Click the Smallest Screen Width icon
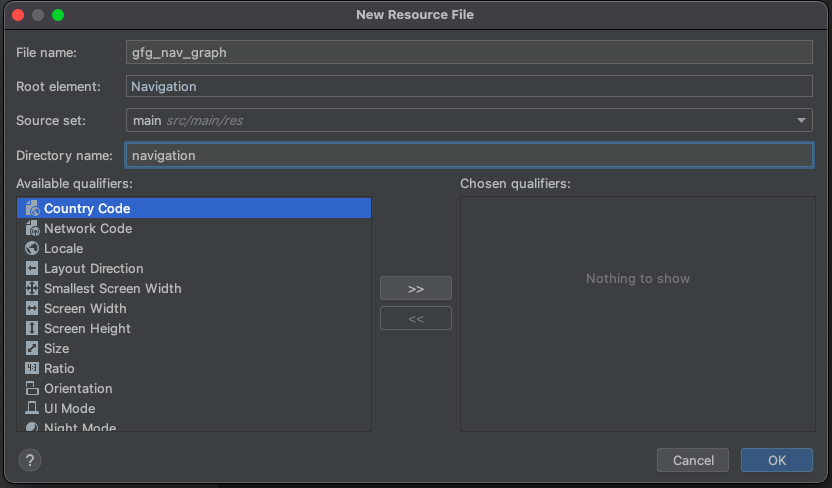The image size is (832, 488). 32,288
